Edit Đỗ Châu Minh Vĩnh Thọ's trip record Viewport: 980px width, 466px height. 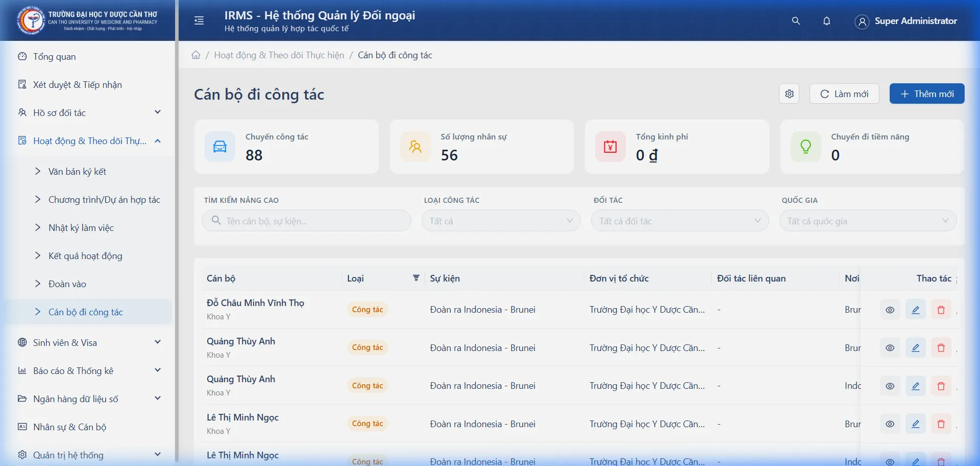pyautogui.click(x=915, y=310)
